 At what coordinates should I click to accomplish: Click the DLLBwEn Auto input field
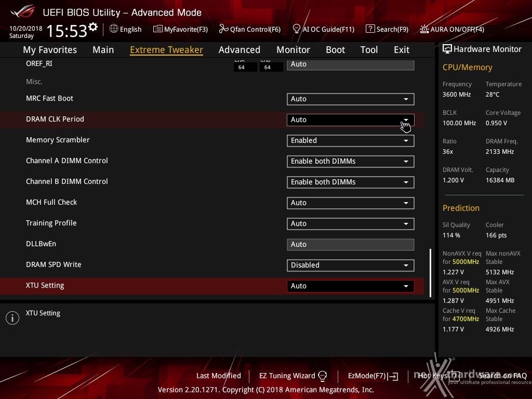(x=351, y=245)
